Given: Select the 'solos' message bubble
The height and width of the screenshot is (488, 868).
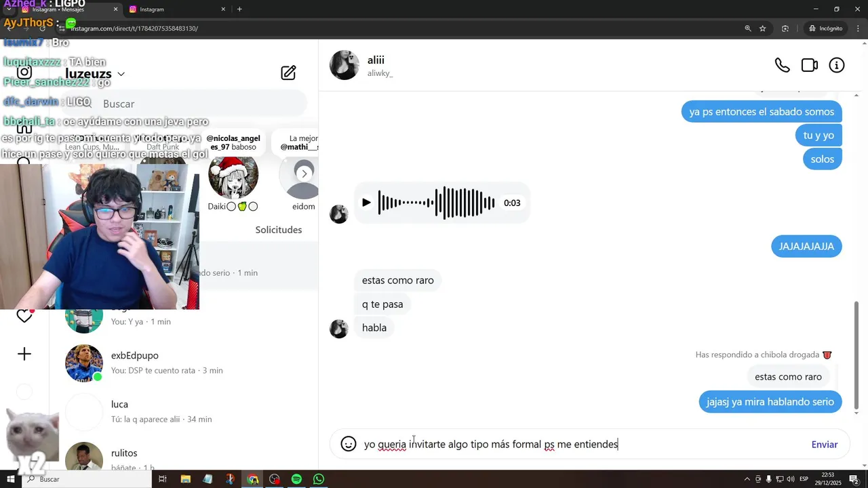Looking at the screenshot, I should pyautogui.click(x=823, y=159).
